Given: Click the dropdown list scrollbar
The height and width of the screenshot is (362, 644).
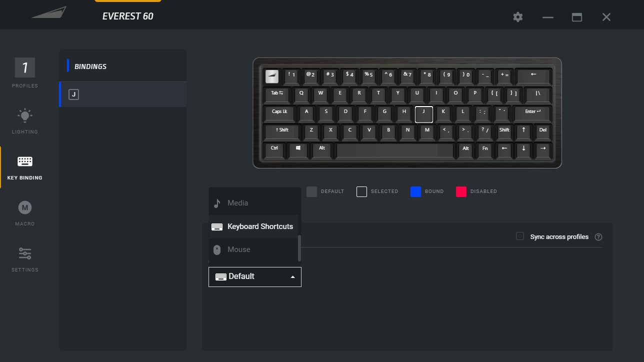Looking at the screenshot, I should (x=299, y=248).
